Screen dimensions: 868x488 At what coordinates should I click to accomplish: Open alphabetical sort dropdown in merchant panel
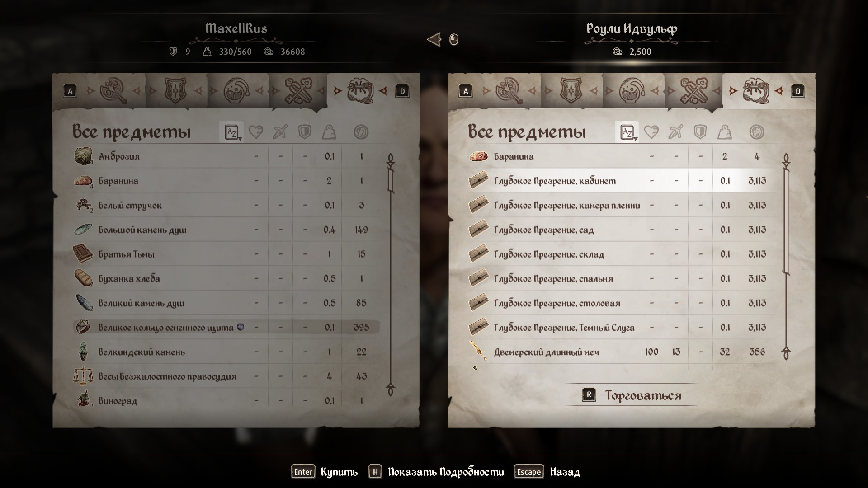tap(627, 132)
